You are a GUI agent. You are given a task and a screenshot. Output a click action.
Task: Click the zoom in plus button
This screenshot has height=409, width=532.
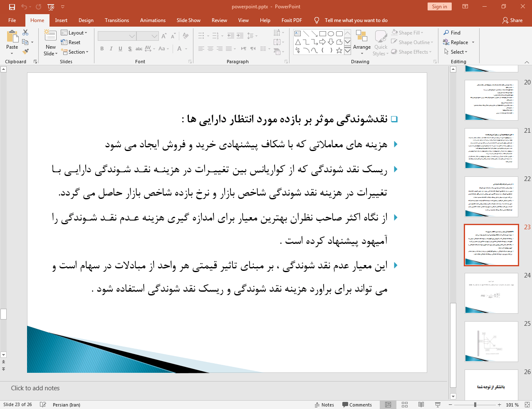(x=500, y=405)
